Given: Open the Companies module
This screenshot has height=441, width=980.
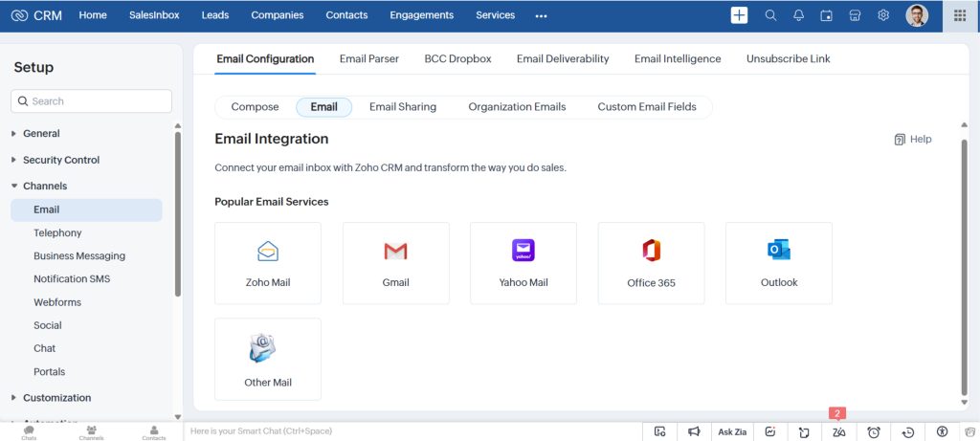Looking at the screenshot, I should (278, 15).
